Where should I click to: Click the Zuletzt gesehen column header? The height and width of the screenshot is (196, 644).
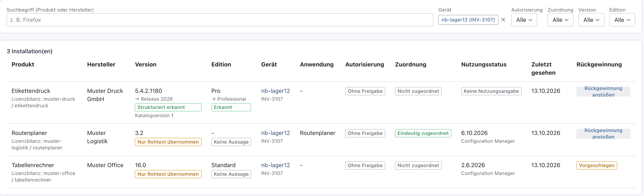(543, 68)
